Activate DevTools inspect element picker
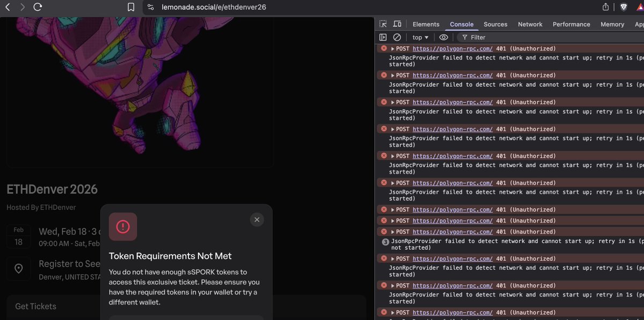The image size is (644, 320). pos(383,24)
